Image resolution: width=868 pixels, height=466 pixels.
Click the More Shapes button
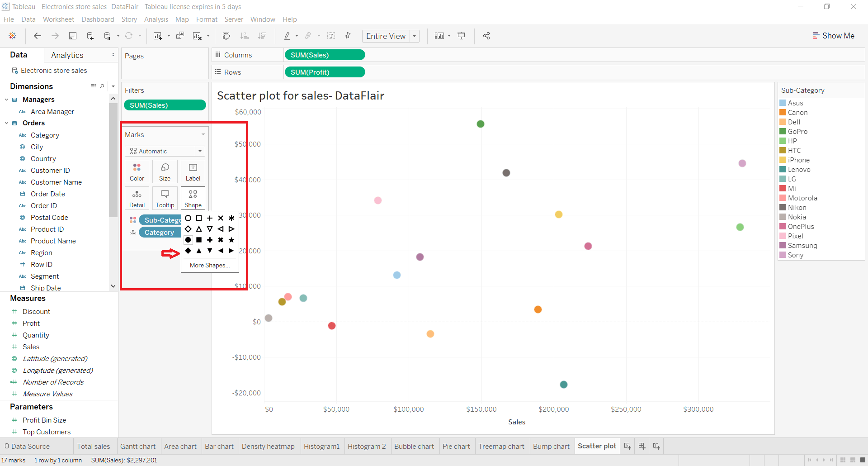click(210, 266)
